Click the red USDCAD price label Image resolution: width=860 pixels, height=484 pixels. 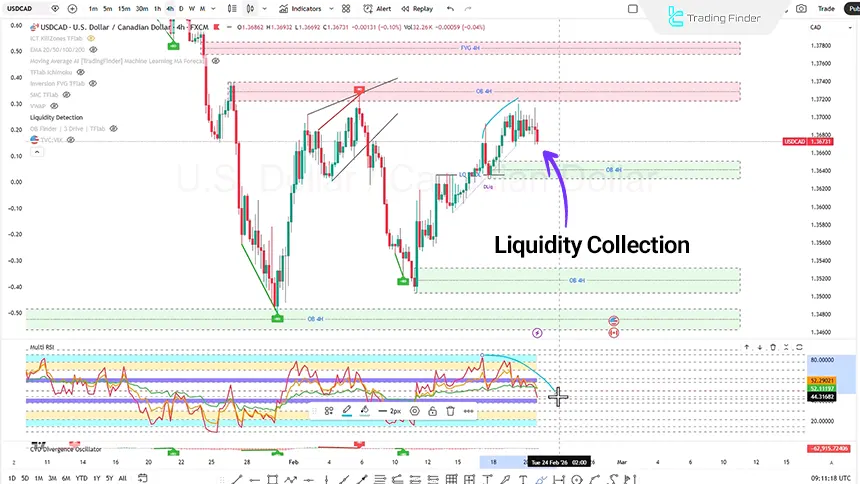[808, 142]
